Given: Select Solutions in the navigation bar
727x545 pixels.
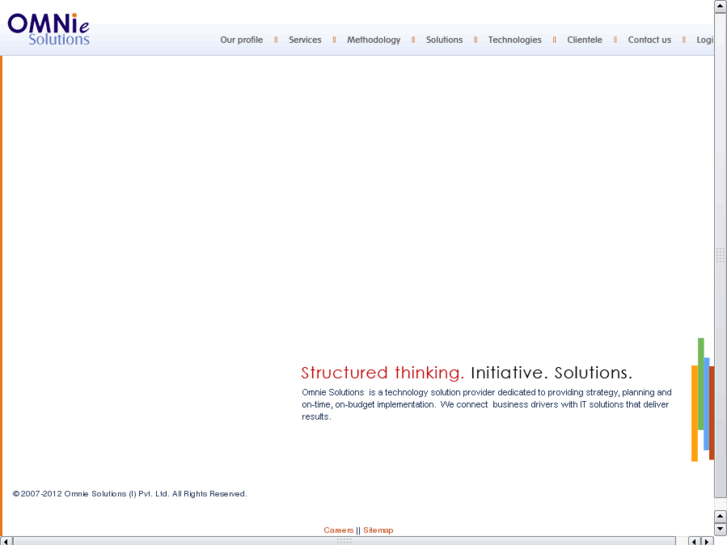Looking at the screenshot, I should click(444, 40).
